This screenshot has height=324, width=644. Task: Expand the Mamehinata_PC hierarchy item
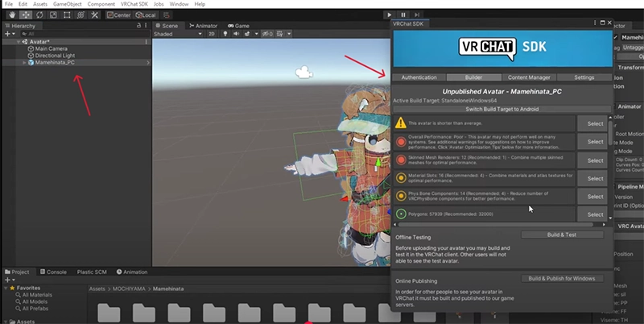[24, 62]
